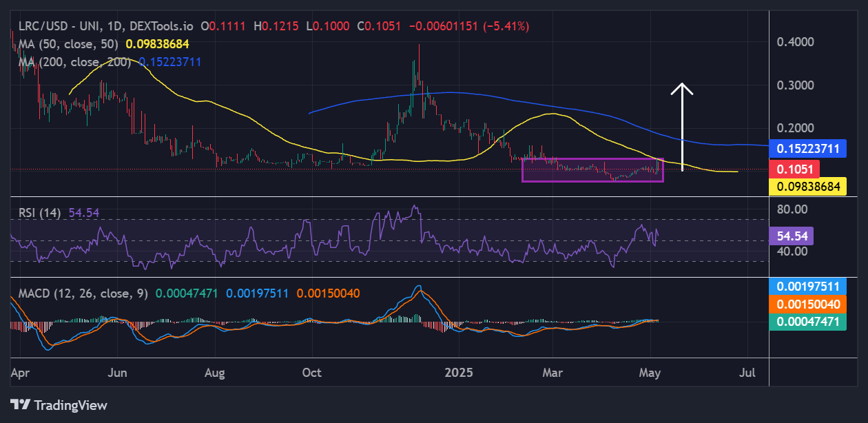Click the May date label on time axis

point(650,373)
